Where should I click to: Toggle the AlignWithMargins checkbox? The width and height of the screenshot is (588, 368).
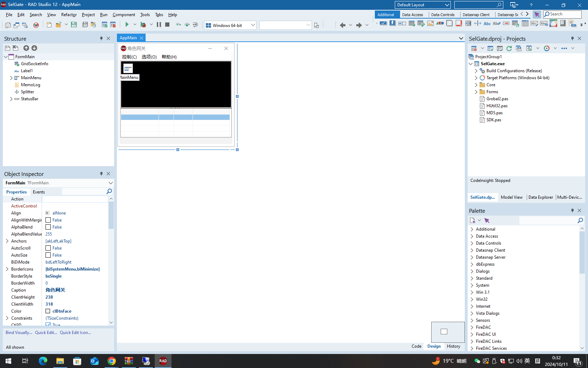coord(48,220)
